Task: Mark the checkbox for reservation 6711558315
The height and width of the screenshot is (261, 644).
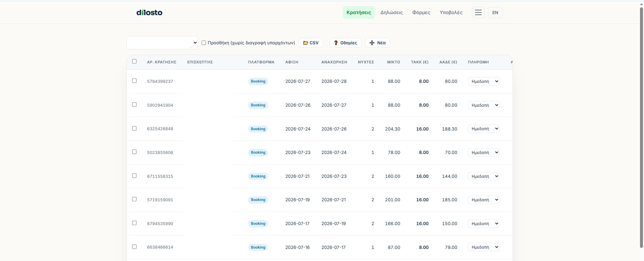Action: (135, 176)
